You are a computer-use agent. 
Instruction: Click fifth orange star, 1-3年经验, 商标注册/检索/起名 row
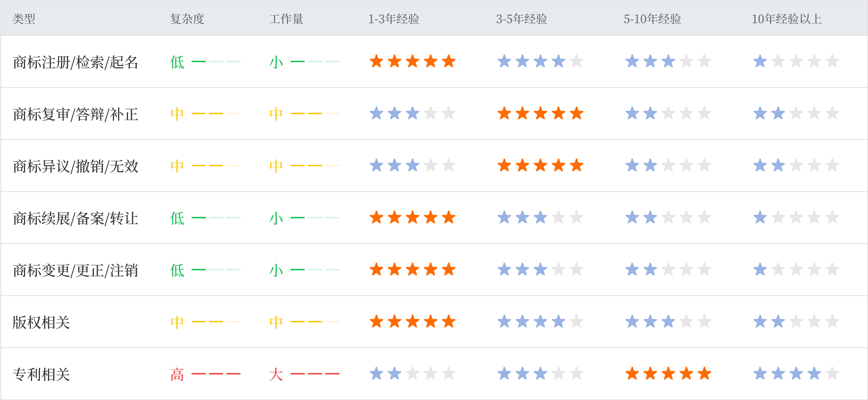click(x=449, y=61)
